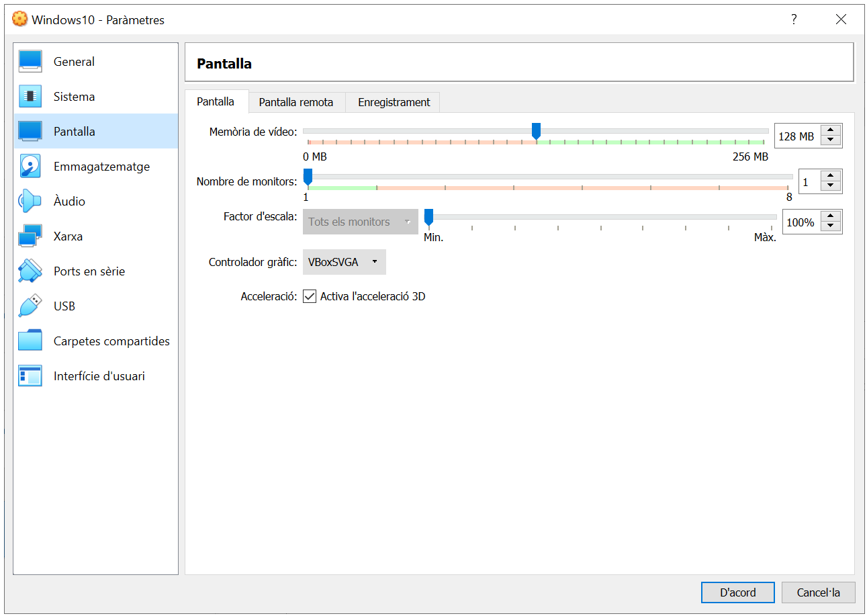Open the Xarxa network icon

point(30,236)
